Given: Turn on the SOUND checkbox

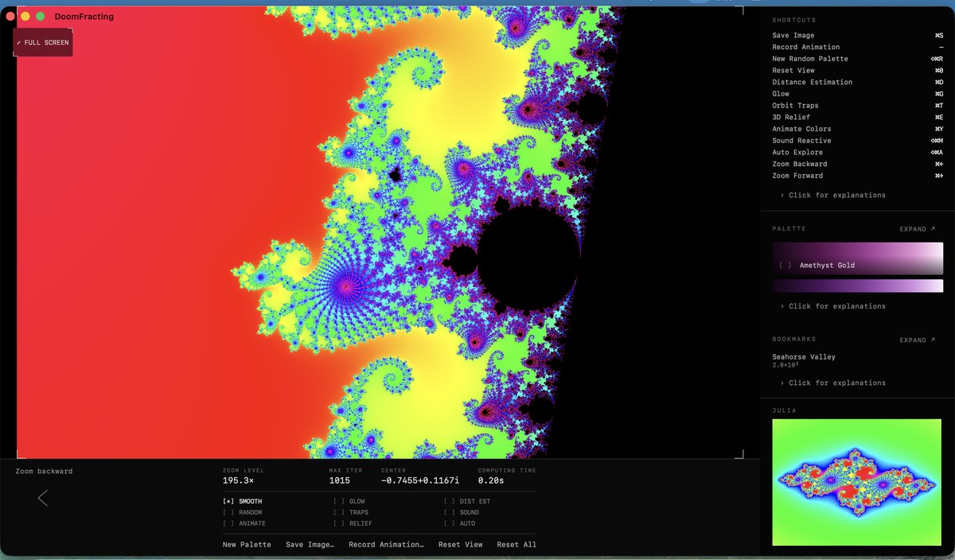Looking at the screenshot, I should tap(450, 512).
